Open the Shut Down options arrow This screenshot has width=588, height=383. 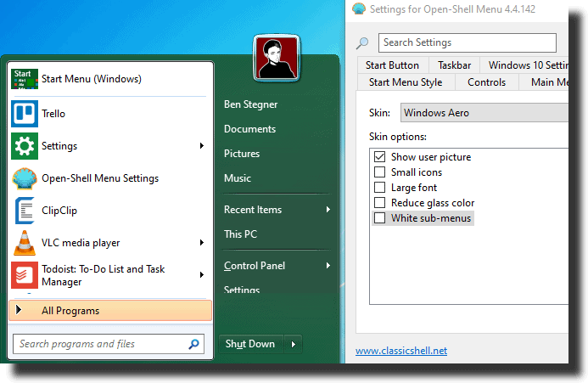point(294,344)
